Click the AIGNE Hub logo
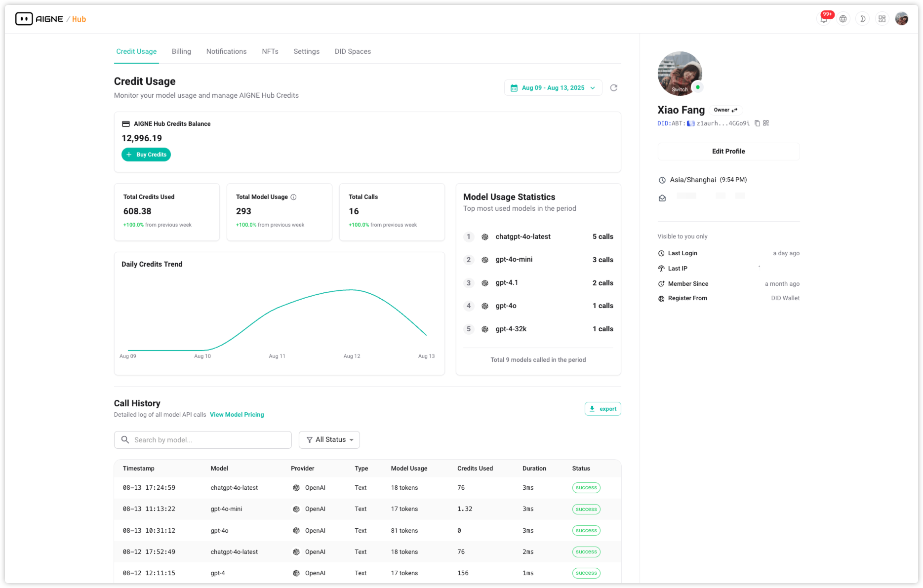The height and width of the screenshot is (588, 923). tap(50, 19)
